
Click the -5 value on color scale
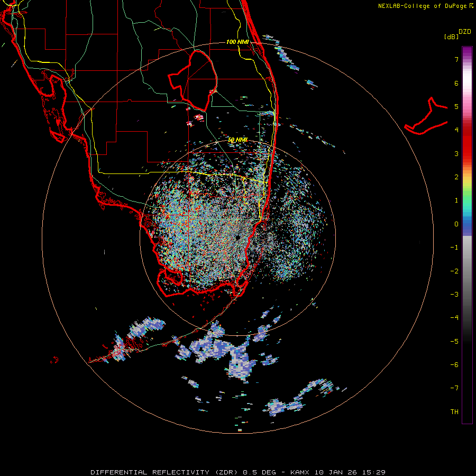[x=454, y=342]
